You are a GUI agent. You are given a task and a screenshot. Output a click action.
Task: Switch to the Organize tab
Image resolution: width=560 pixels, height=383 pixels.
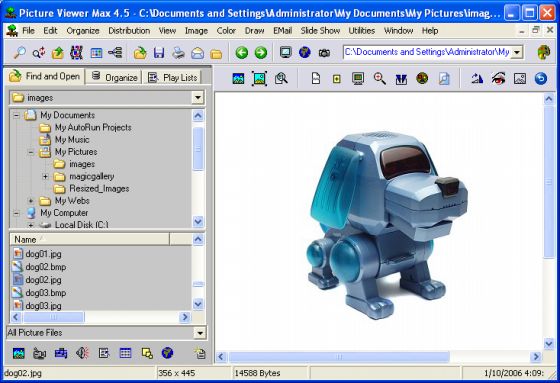pyautogui.click(x=114, y=77)
